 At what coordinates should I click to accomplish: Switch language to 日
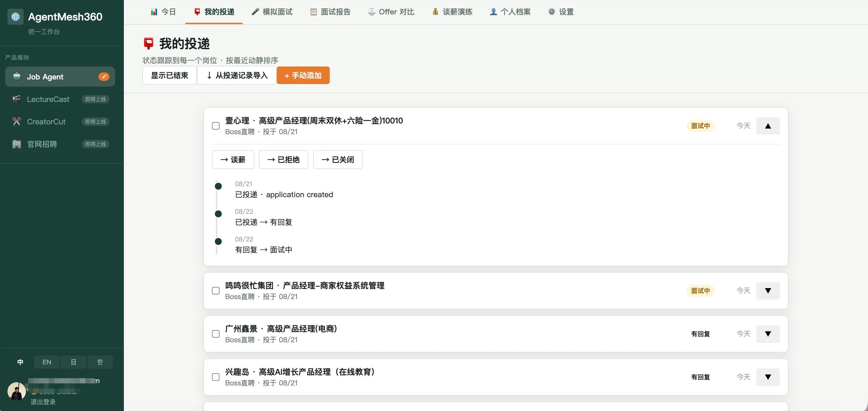click(73, 362)
